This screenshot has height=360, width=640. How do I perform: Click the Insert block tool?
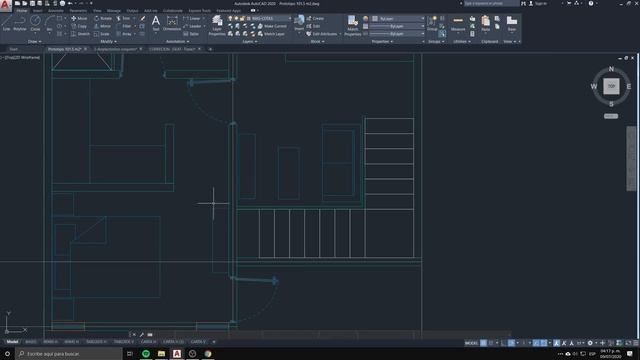point(299,23)
